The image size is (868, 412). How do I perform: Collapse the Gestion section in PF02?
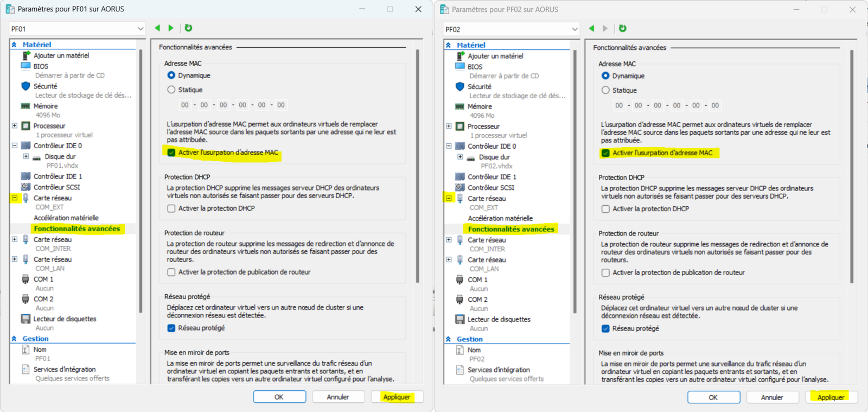point(448,339)
